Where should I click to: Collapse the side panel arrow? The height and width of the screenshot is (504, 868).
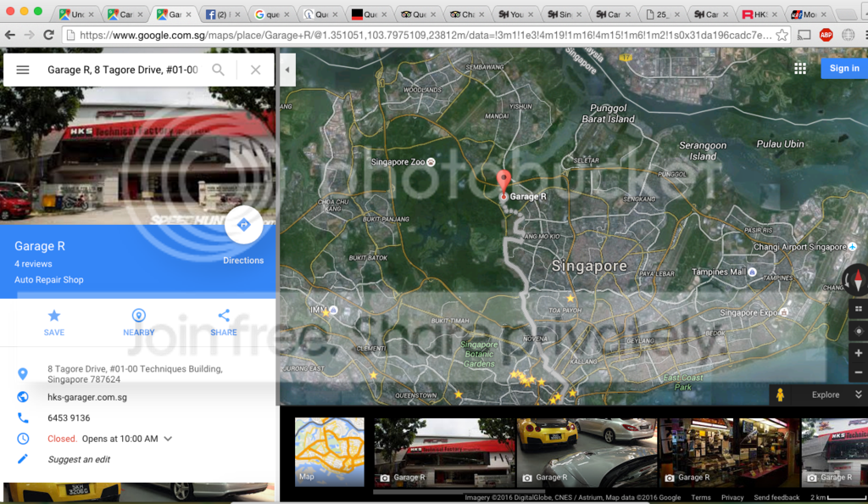(x=287, y=70)
